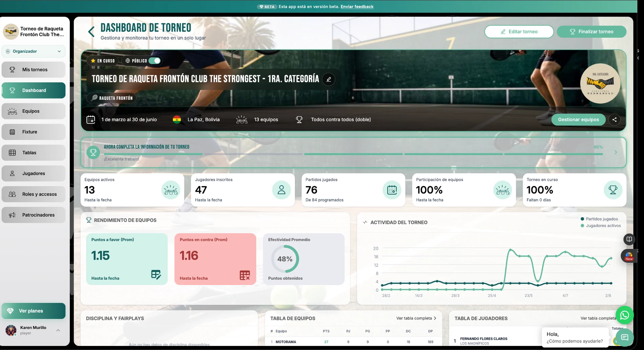Click the Puntos a favor table-edit icon
Screen dimensions: 644x350
156,275
